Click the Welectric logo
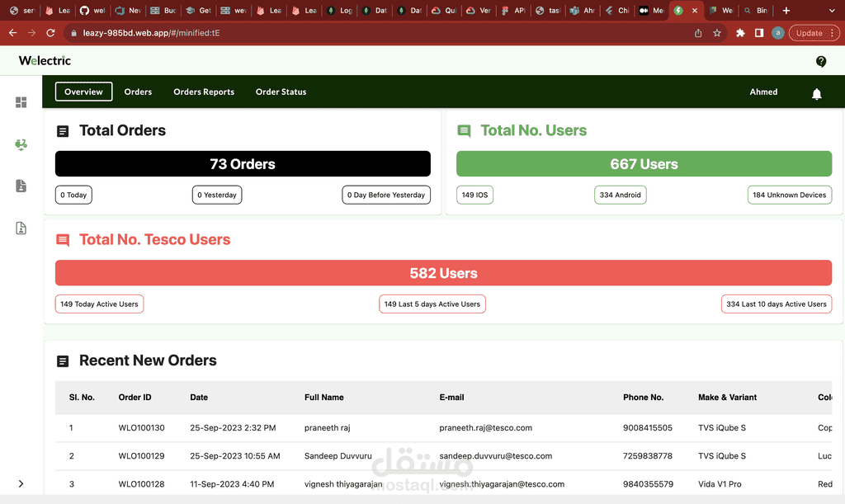 pyautogui.click(x=45, y=60)
